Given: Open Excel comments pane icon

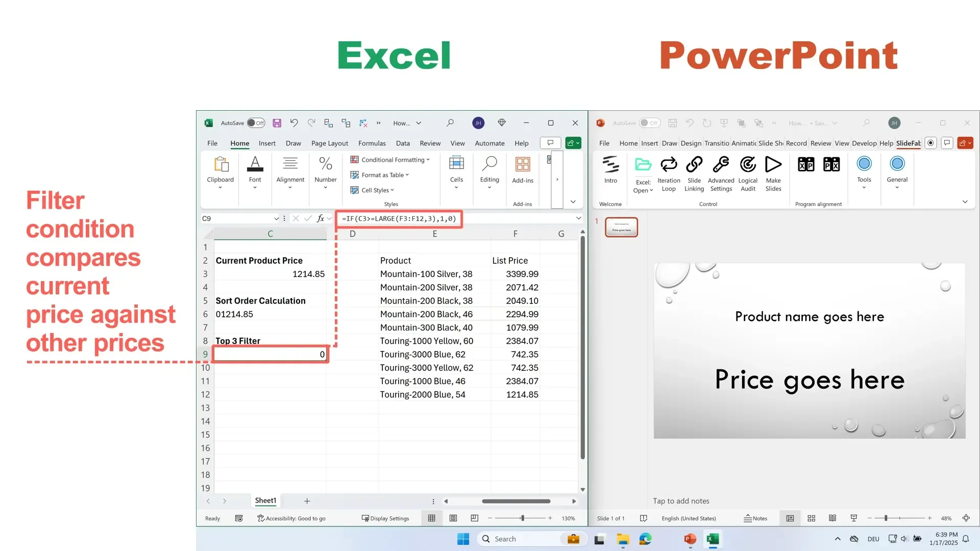Looking at the screenshot, I should 550,143.
